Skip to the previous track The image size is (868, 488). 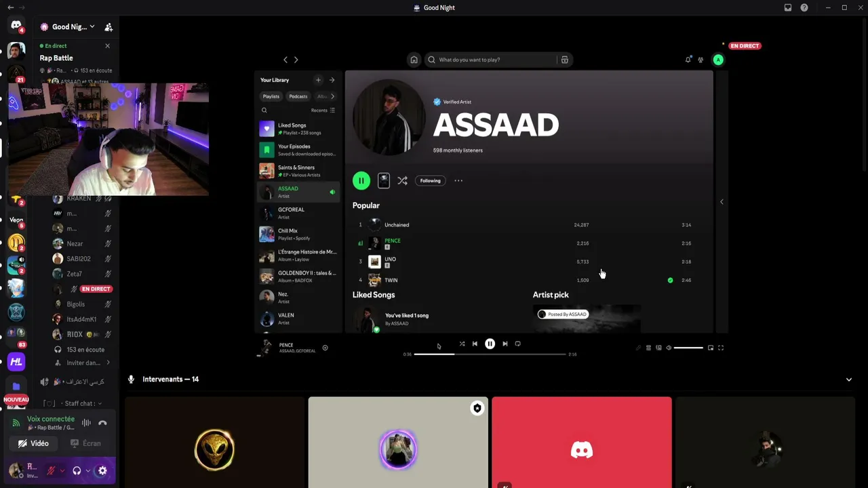475,344
